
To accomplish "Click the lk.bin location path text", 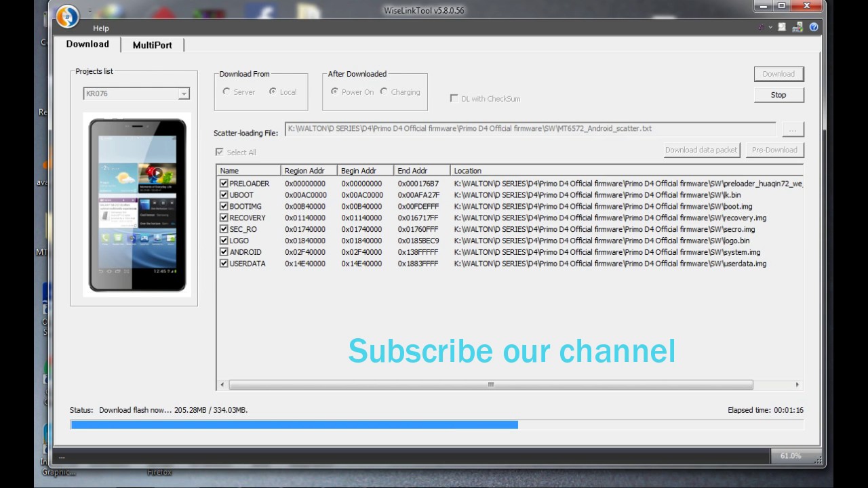I will (597, 195).
